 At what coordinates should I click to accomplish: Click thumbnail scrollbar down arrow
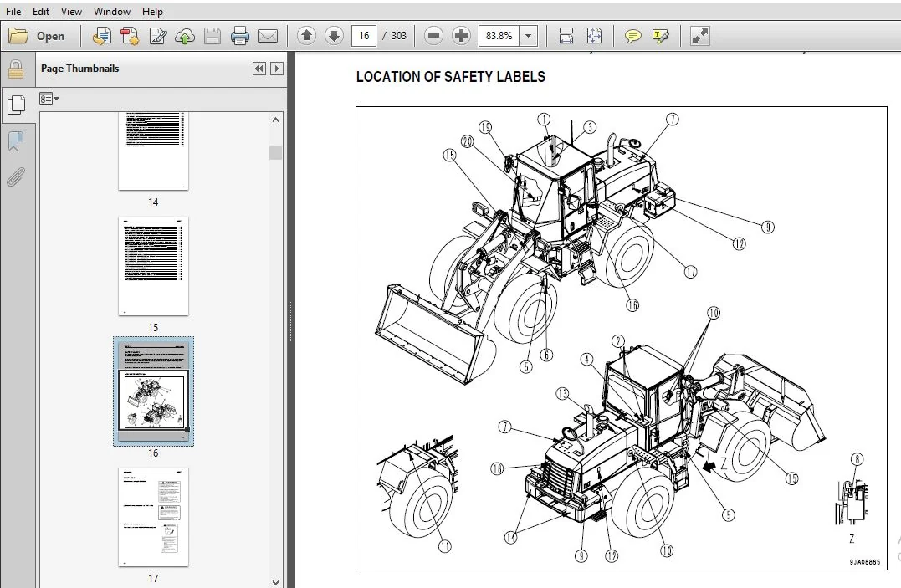tap(276, 581)
